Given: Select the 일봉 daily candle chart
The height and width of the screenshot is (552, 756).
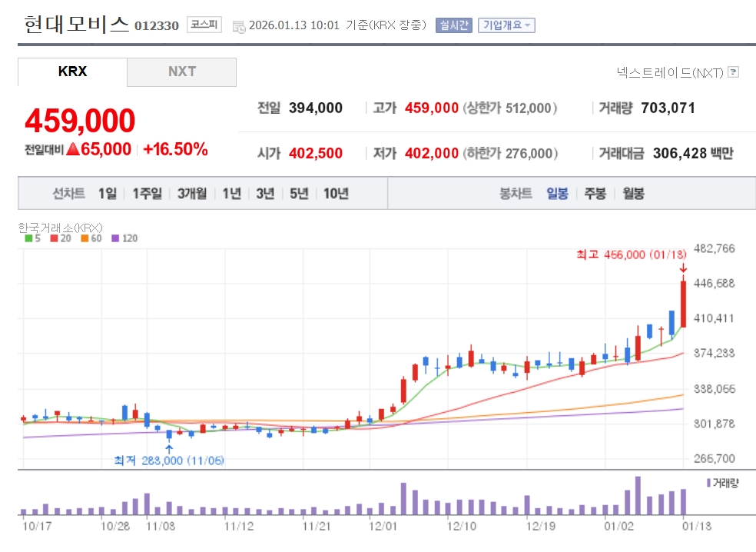Looking at the screenshot, I should pyautogui.click(x=557, y=194).
